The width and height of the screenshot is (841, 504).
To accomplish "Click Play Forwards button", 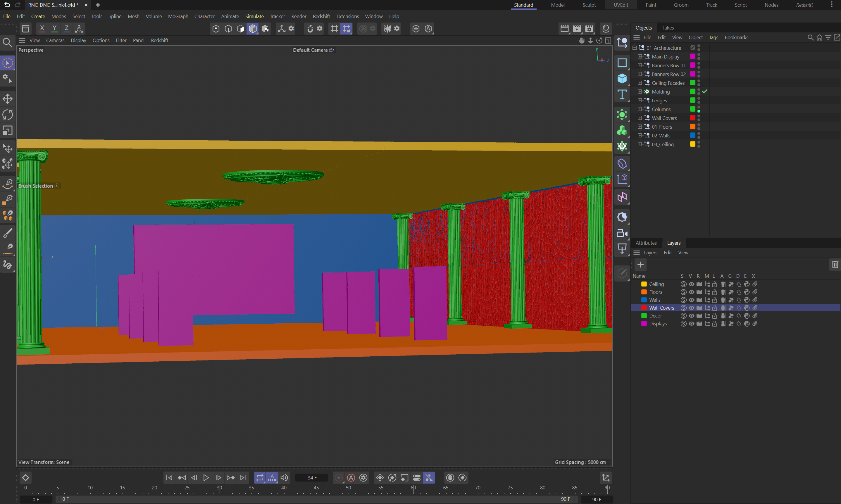I will [x=206, y=478].
